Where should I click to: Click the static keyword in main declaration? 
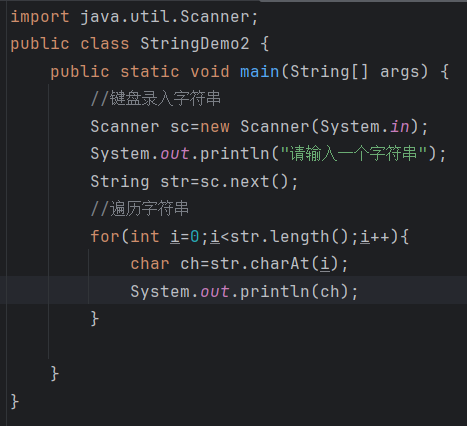pyautogui.click(x=150, y=72)
